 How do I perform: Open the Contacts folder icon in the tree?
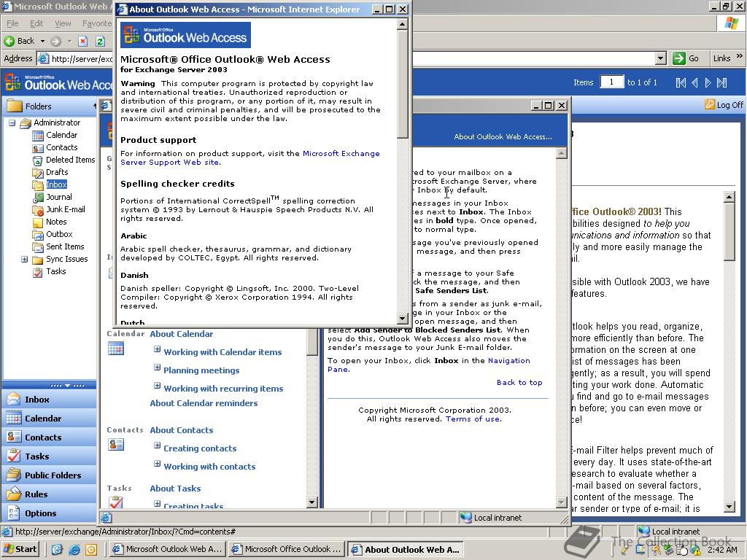click(x=38, y=147)
